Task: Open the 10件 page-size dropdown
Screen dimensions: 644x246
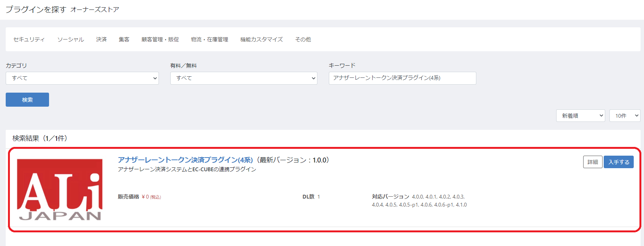Action: (625, 116)
